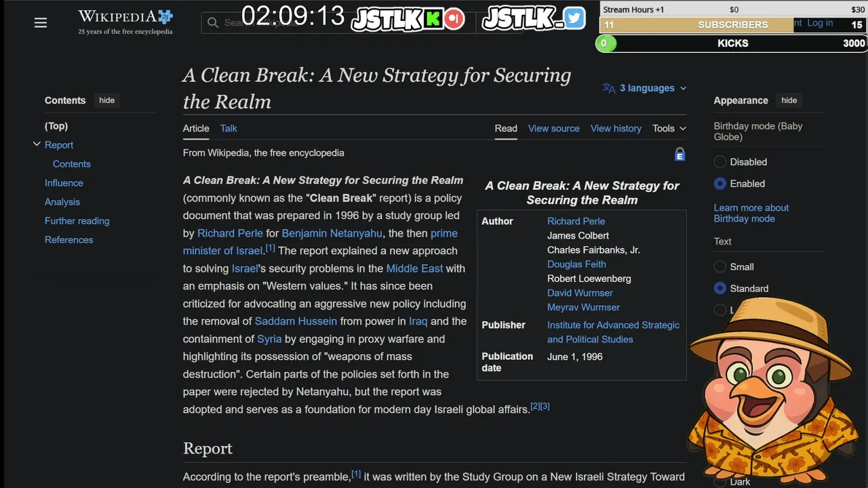Jump to (Top) in contents
The height and width of the screenshot is (488, 868).
click(x=56, y=126)
